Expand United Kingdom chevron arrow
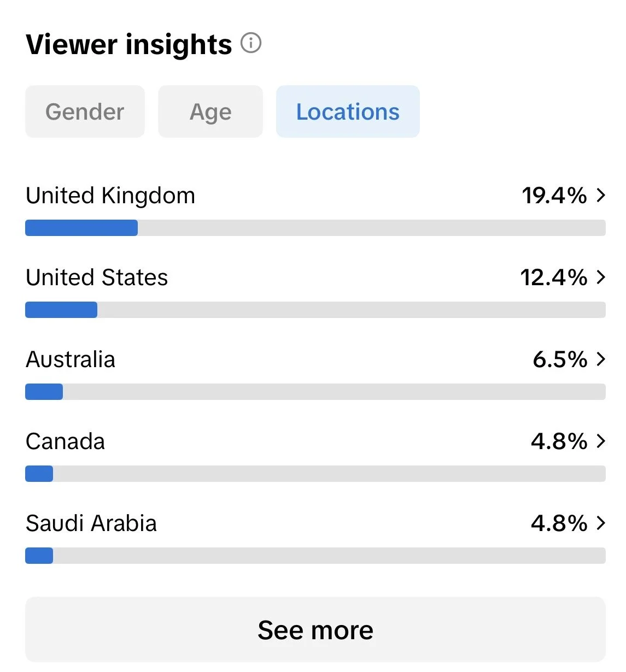This screenshot has width=626, height=672. click(601, 195)
